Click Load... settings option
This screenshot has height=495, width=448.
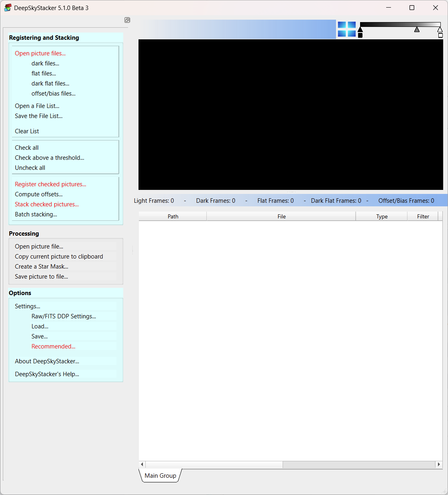tap(40, 326)
